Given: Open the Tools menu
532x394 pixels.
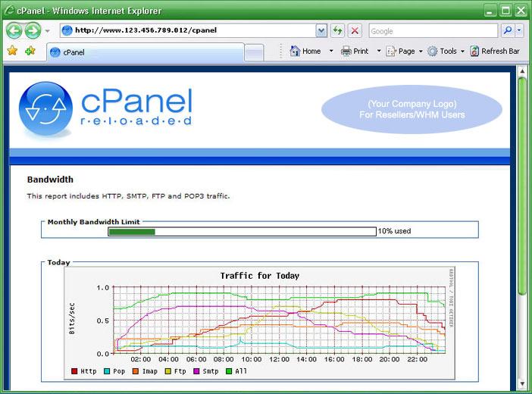Looking at the screenshot, I should click(446, 52).
